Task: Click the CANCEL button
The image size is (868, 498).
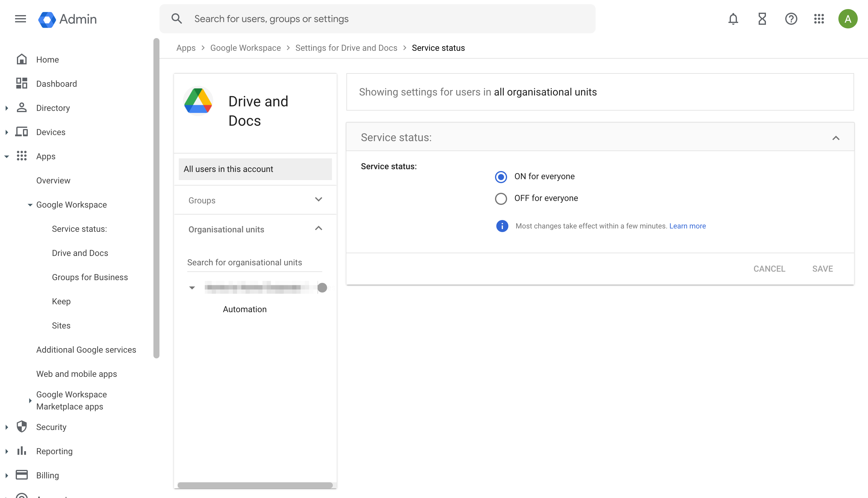Action: tap(769, 269)
